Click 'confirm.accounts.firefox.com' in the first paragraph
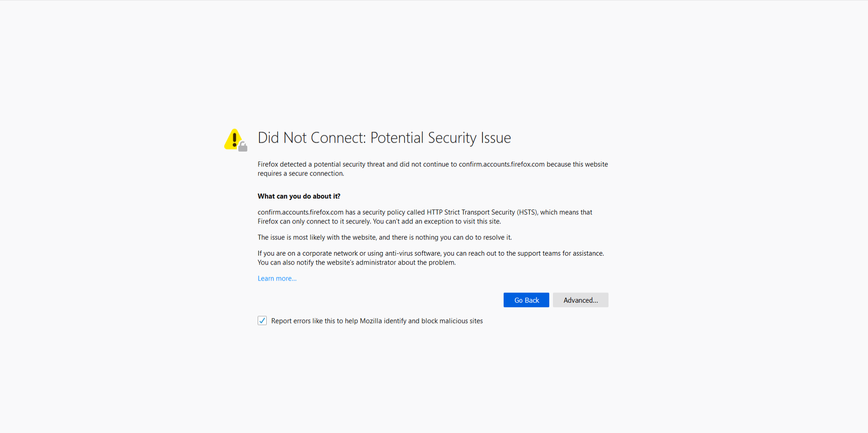The height and width of the screenshot is (433, 868). coord(502,164)
